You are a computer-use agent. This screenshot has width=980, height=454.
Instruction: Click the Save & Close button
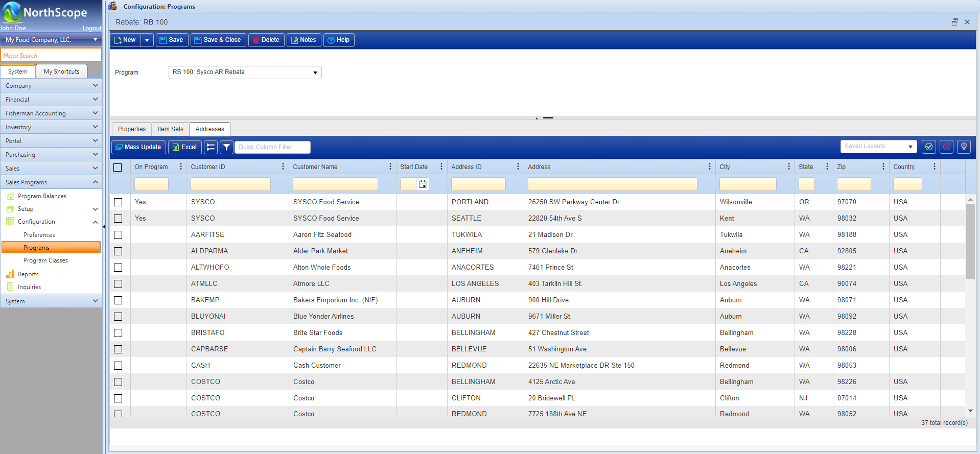coord(218,40)
